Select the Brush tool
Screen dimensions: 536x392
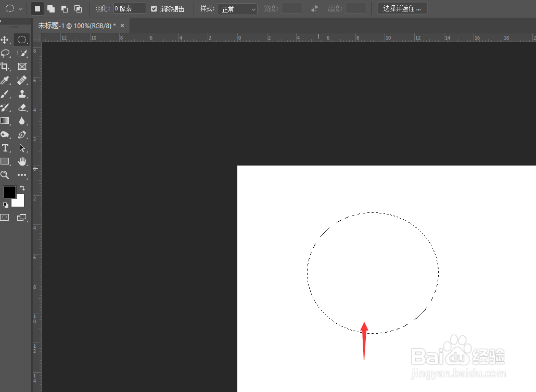pyautogui.click(x=5, y=94)
